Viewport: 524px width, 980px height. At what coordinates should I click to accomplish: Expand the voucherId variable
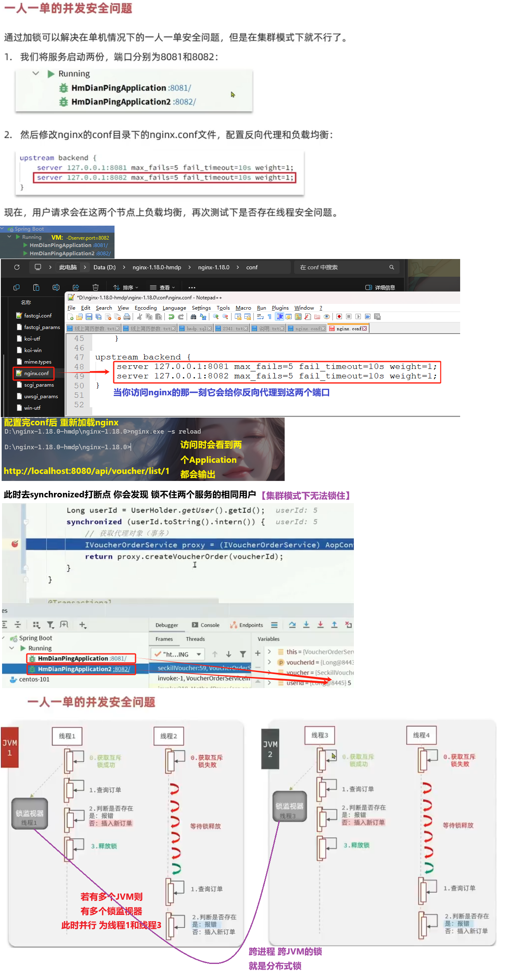269,662
